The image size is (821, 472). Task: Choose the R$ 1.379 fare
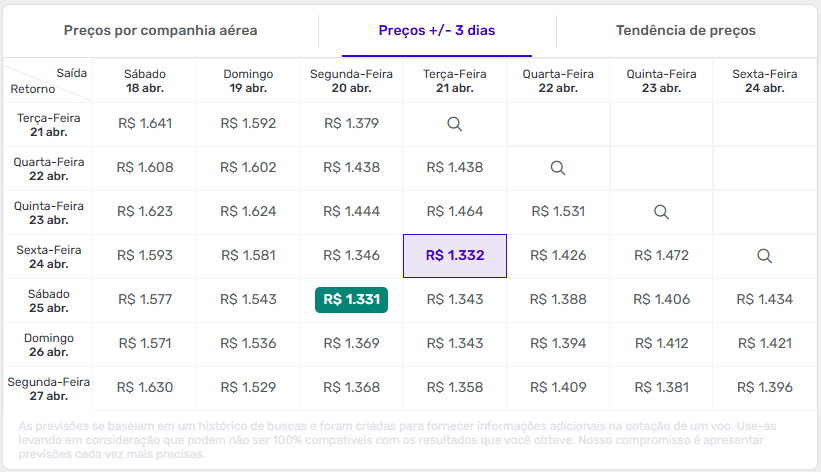[x=351, y=124]
